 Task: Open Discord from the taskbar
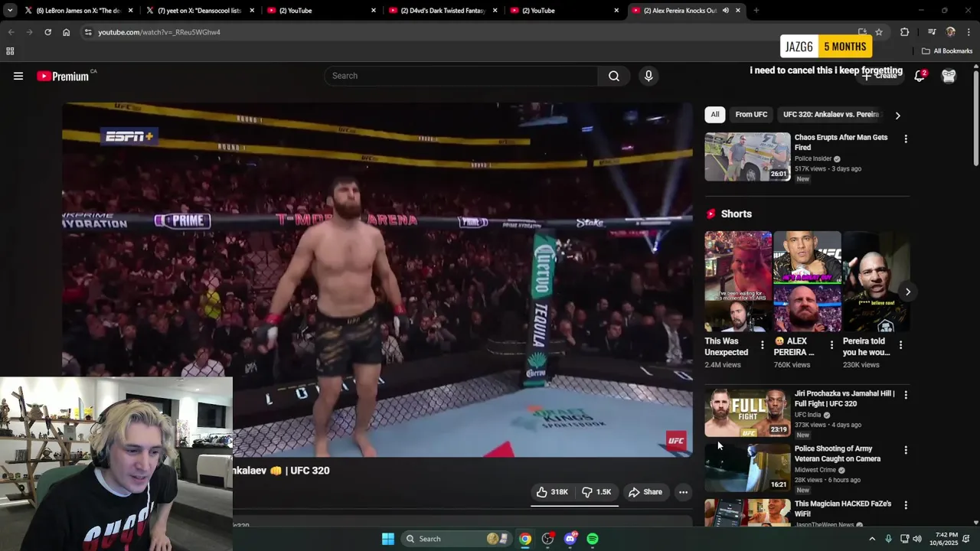point(570,539)
